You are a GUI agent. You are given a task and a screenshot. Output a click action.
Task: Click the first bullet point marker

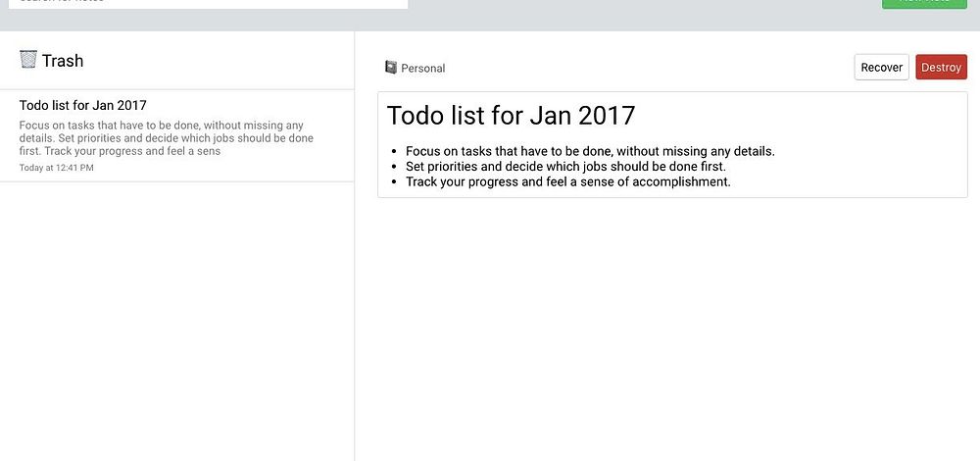[x=394, y=152]
